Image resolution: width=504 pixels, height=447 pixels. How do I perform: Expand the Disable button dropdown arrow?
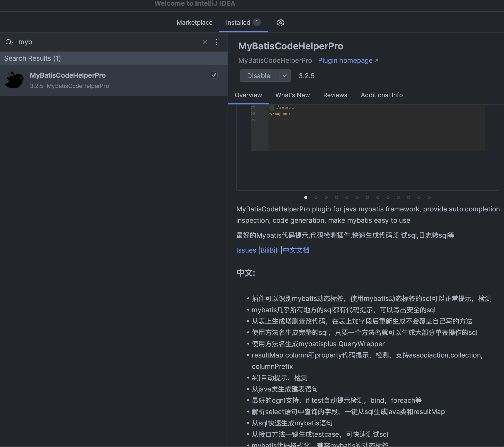pos(285,76)
